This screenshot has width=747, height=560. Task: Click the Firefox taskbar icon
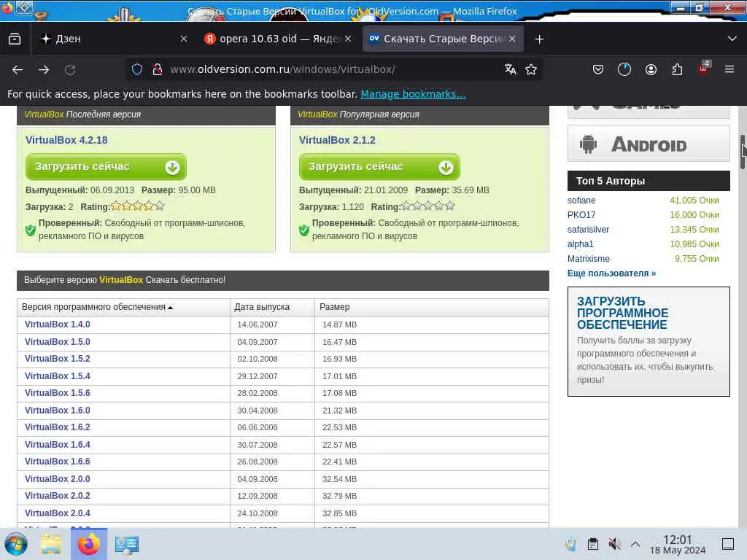tap(88, 544)
